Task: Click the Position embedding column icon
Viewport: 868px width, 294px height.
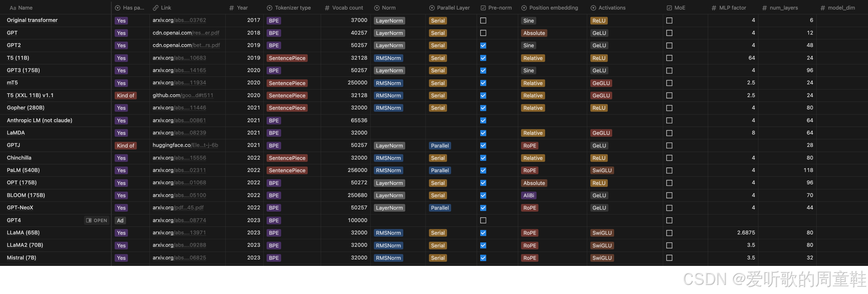Action: click(x=524, y=8)
